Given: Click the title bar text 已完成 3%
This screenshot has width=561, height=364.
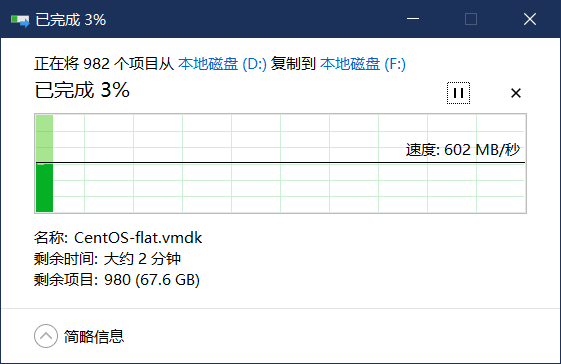Looking at the screenshot, I should (x=70, y=20).
